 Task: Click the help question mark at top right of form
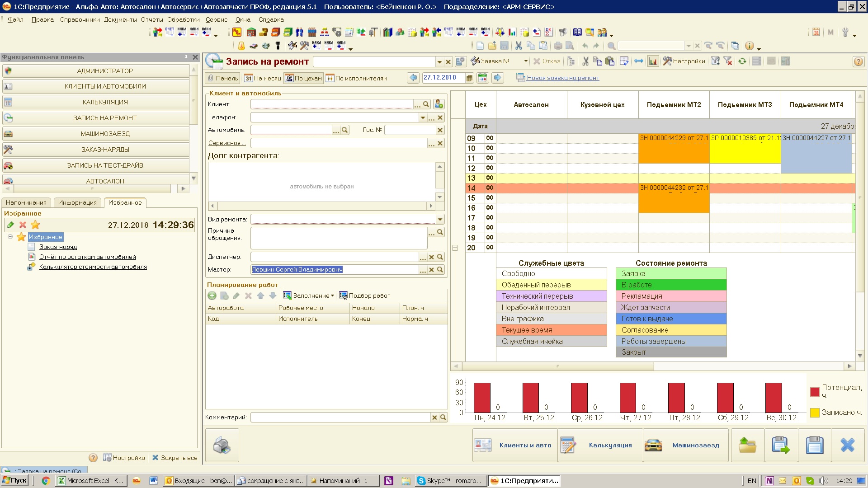click(x=858, y=61)
